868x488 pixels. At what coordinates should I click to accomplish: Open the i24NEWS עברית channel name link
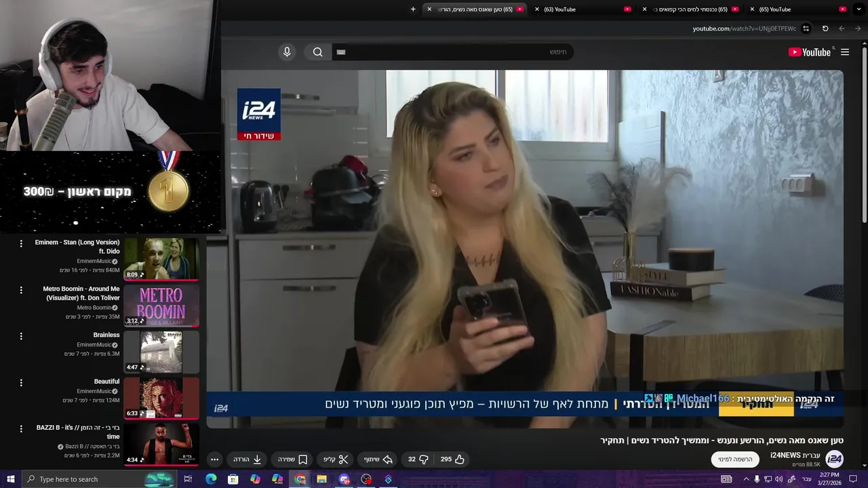[x=795, y=455]
